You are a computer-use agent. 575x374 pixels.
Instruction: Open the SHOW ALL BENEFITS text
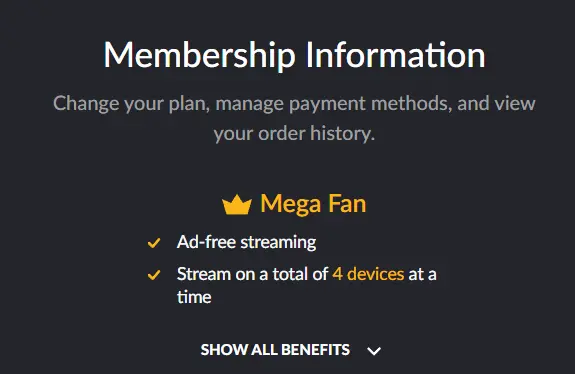275,350
